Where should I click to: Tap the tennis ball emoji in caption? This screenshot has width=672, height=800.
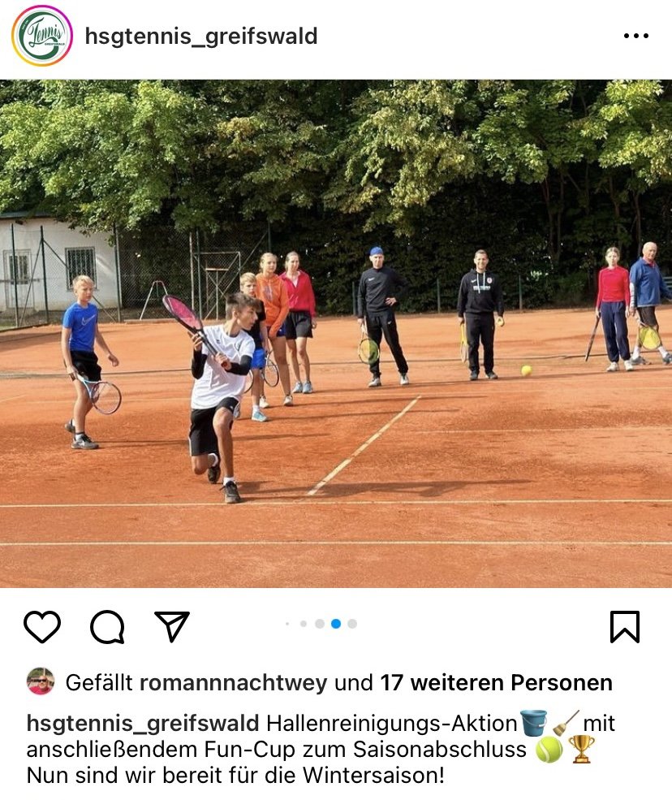click(549, 750)
